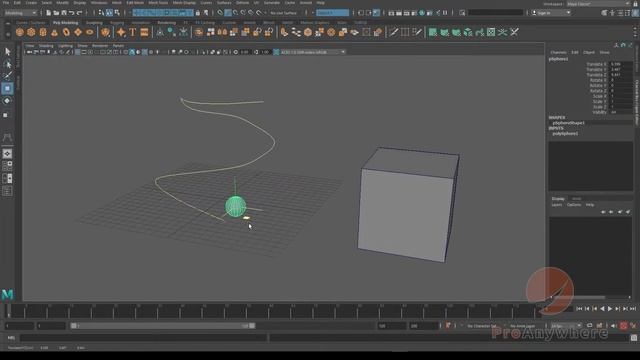Open the Mesh Tools menu
Viewport: 640px width, 360px height.
click(x=158, y=3)
